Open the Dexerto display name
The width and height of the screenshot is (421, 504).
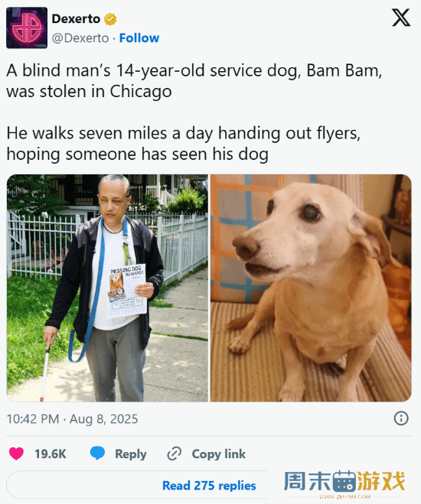[x=76, y=19]
